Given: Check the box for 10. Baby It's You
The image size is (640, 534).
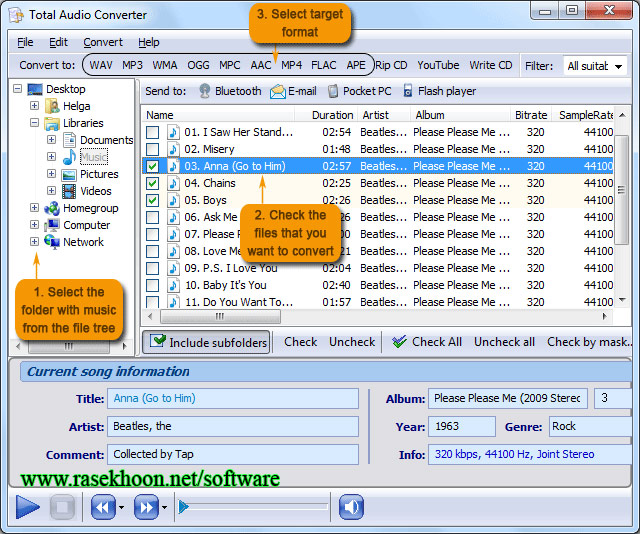Looking at the screenshot, I should click(153, 285).
